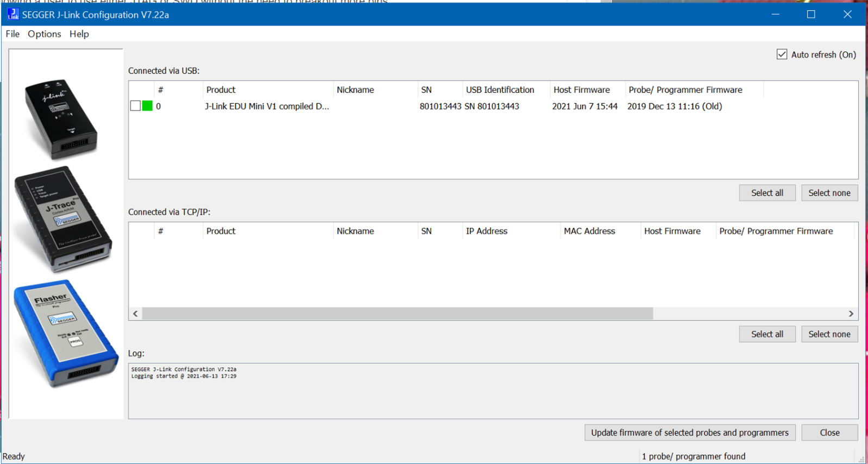Click the green status indicator for probe 0
The width and height of the screenshot is (868, 464).
[147, 106]
